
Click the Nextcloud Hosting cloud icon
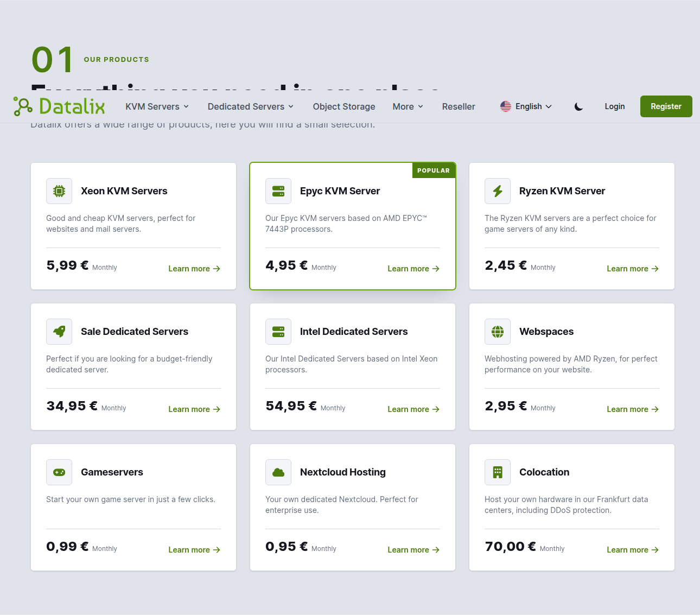[x=278, y=472]
